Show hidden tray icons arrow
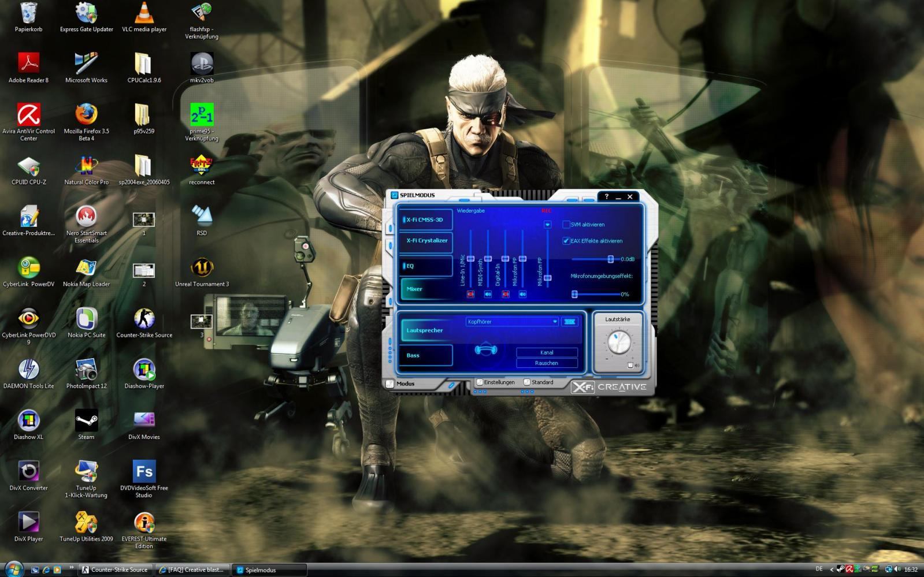 [831, 569]
